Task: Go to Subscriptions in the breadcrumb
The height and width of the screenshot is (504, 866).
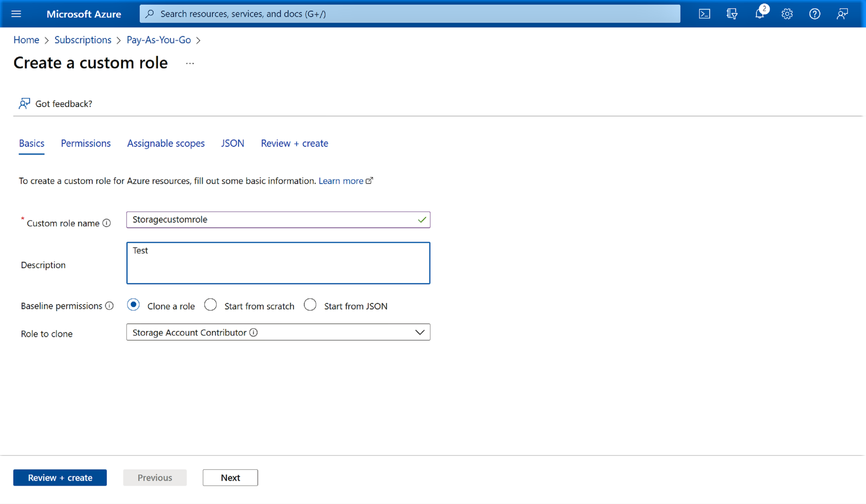Action: pos(83,40)
